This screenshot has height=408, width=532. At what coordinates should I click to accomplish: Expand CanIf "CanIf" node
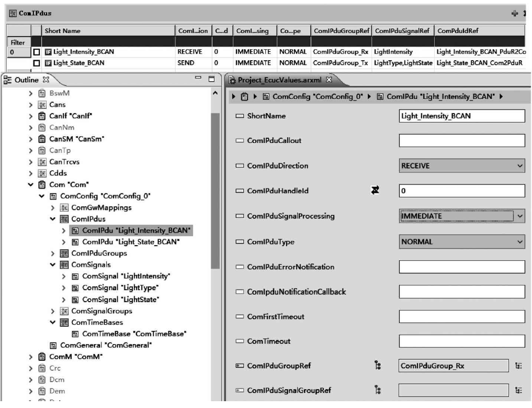[30, 116]
